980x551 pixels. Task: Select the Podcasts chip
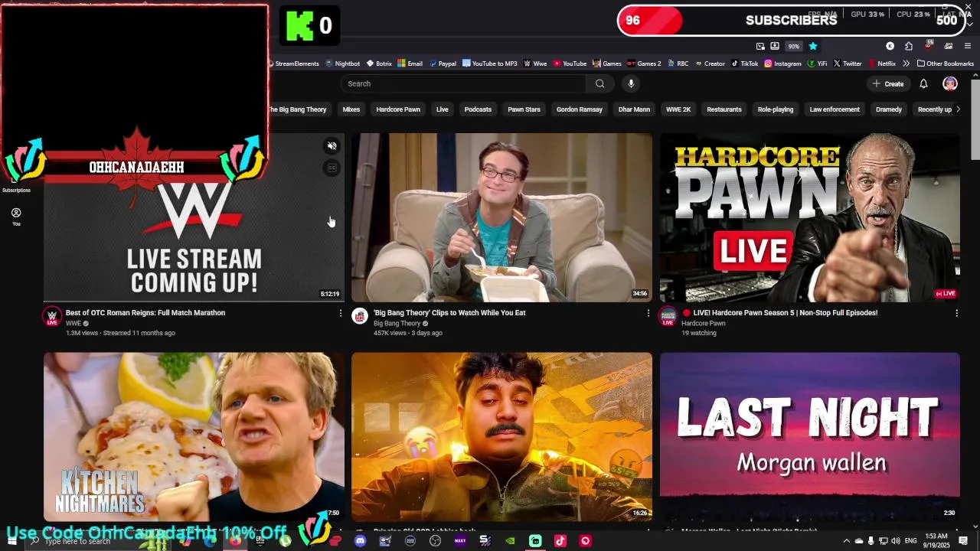pos(478,109)
